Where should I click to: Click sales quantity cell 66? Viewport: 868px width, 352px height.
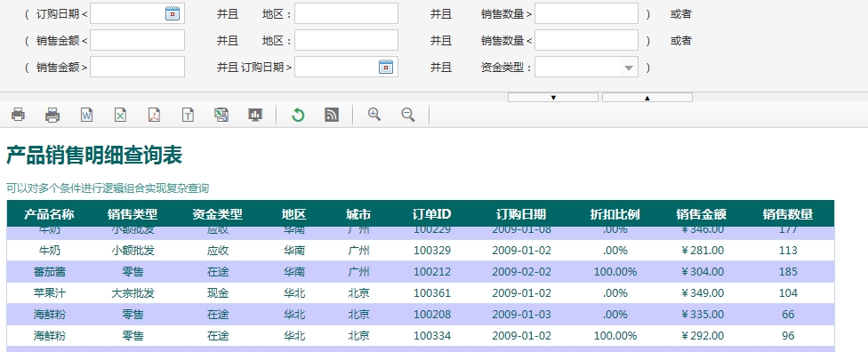788,315
